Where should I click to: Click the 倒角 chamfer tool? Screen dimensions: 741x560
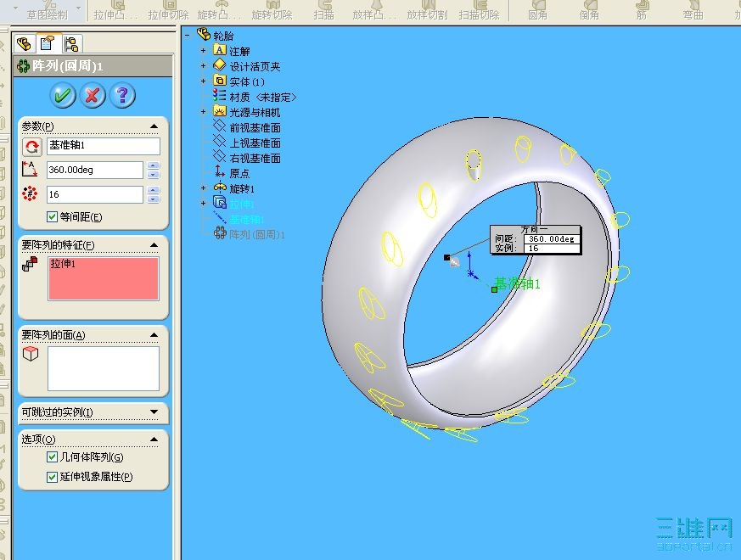tap(589, 11)
